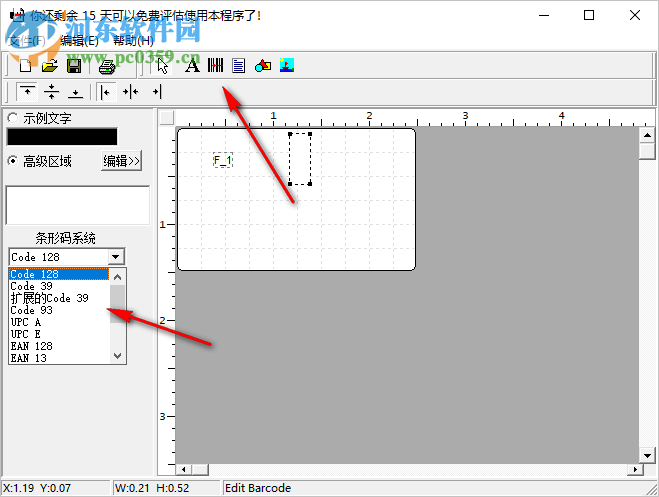Open an existing label file
This screenshot has width=659, height=497.
coord(50,66)
